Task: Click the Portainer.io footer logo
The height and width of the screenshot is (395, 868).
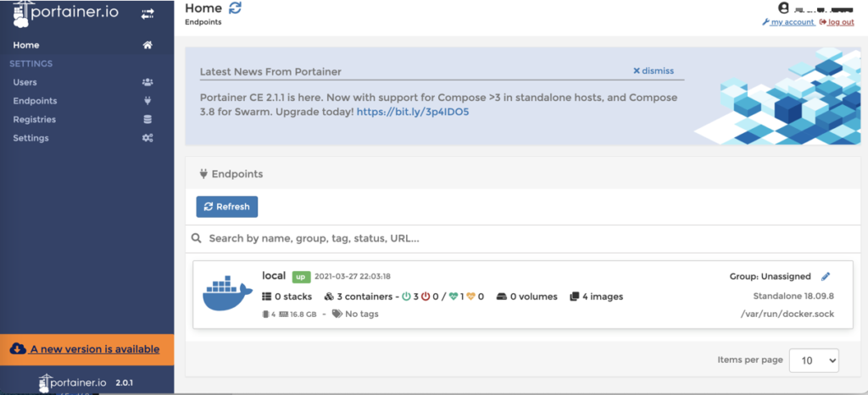Action: (75, 382)
